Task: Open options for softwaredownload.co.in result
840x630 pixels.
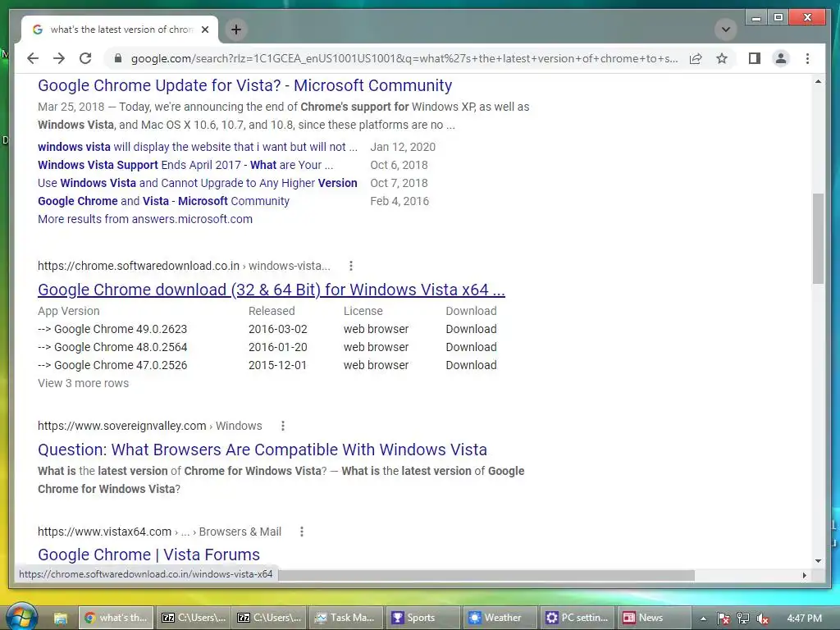Action: [x=351, y=266]
